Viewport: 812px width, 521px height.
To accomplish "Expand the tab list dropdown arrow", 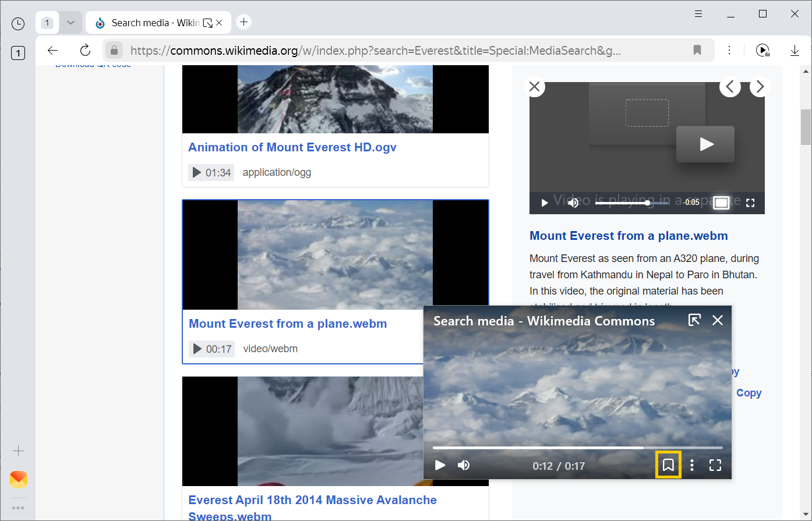I will pyautogui.click(x=70, y=23).
